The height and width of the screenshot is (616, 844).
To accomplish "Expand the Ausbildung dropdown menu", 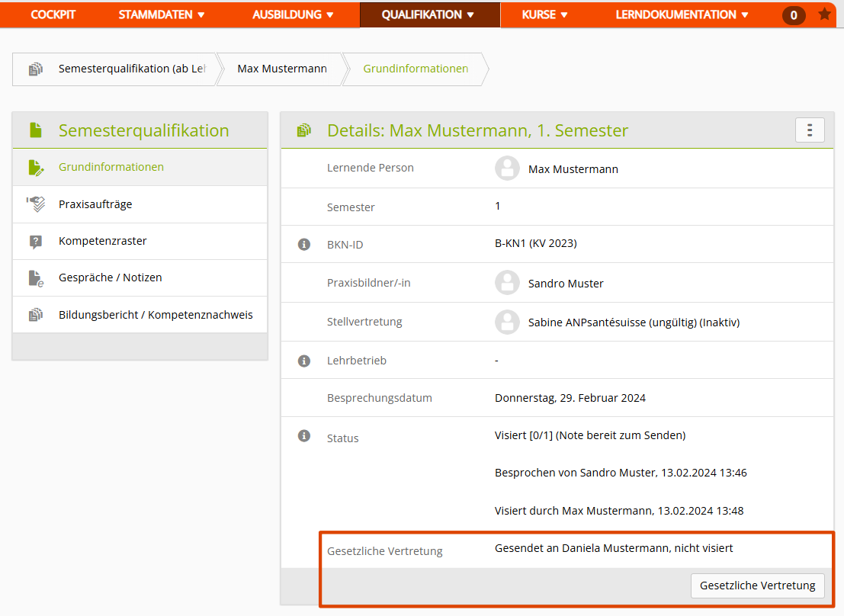I will (293, 14).
